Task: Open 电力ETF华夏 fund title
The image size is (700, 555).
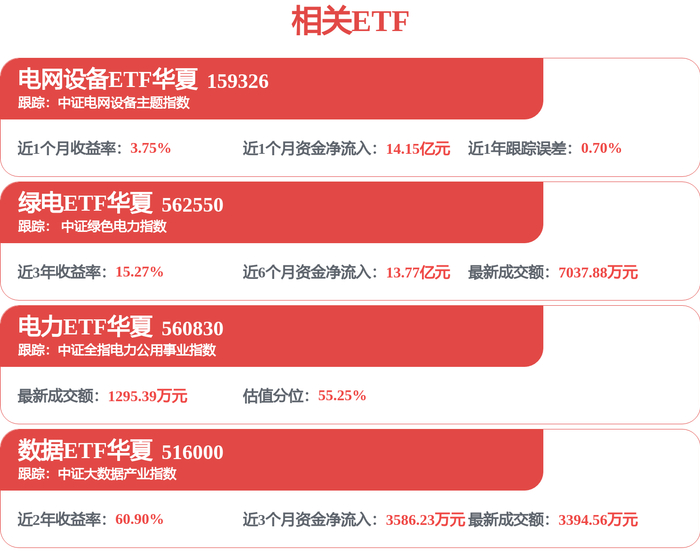Action: (x=85, y=326)
